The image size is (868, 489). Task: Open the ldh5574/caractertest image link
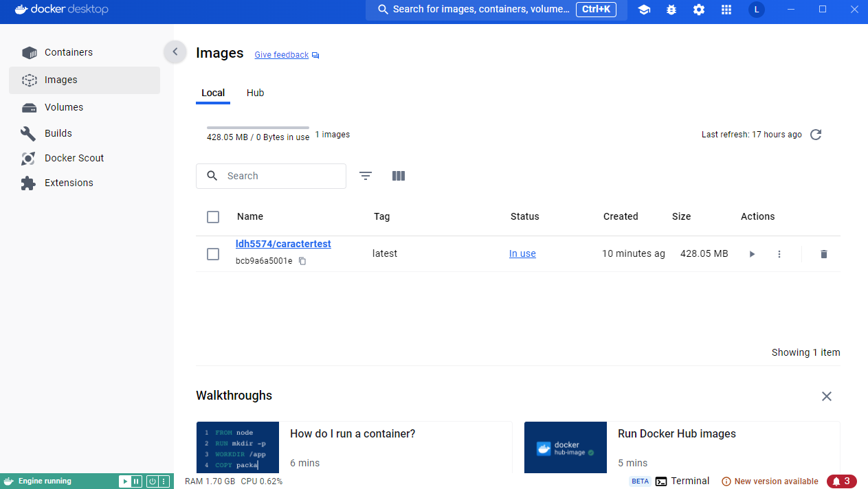[x=283, y=244]
